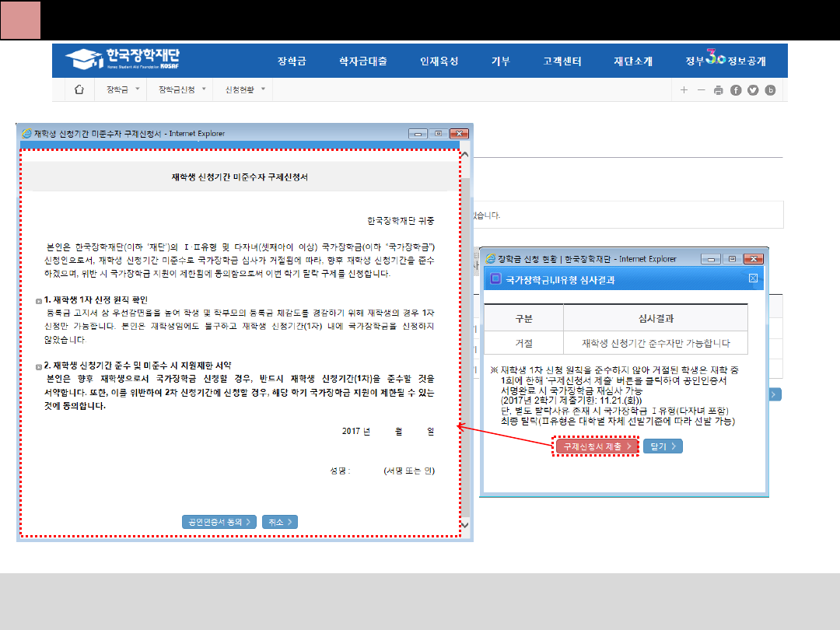Viewport: 840px width, 630px height.
Task: Share the page via Facebook icon
Action: click(736, 90)
